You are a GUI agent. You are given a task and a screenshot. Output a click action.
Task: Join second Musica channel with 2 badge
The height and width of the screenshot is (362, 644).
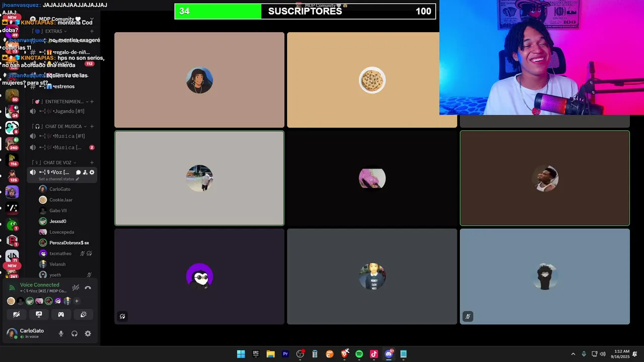[x=62, y=147]
